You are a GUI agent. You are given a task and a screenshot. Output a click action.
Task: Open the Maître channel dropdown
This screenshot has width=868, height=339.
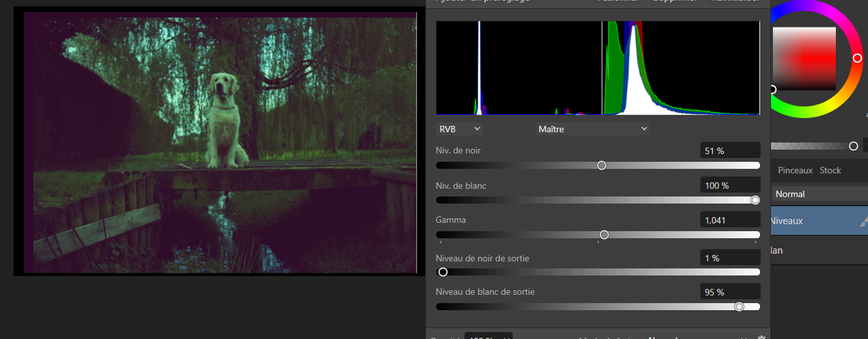click(x=593, y=129)
